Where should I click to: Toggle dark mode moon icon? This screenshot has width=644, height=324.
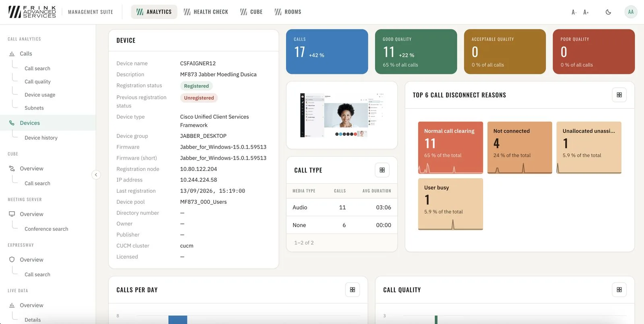608,12
